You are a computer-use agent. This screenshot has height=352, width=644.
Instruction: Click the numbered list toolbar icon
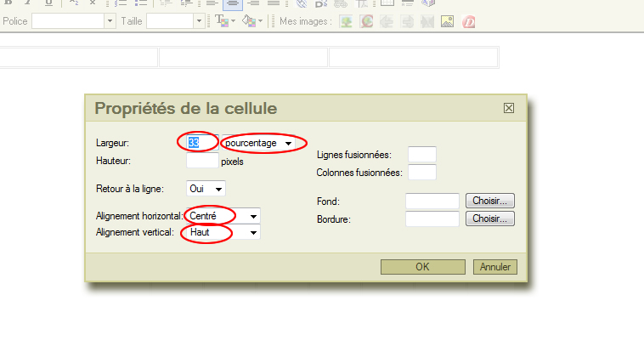coord(121,3)
